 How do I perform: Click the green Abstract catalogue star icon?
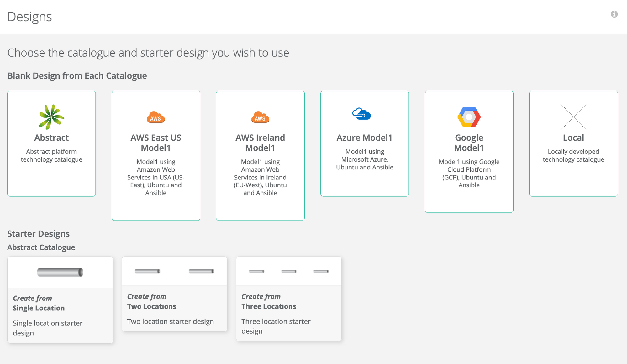point(51,117)
